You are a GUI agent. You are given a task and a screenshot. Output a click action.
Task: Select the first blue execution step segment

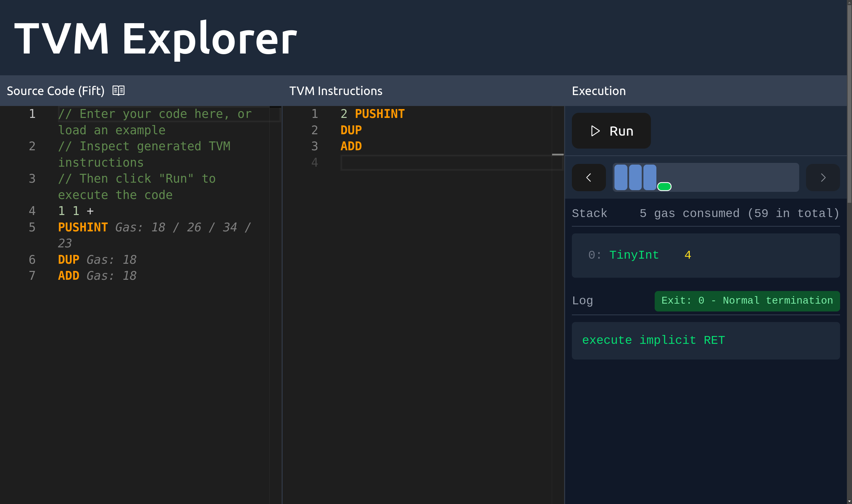point(620,177)
